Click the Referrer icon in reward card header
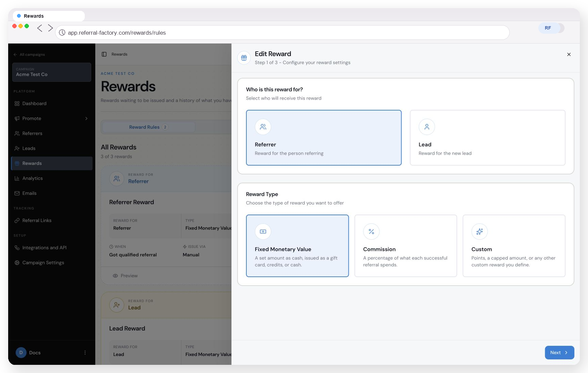 (117, 178)
